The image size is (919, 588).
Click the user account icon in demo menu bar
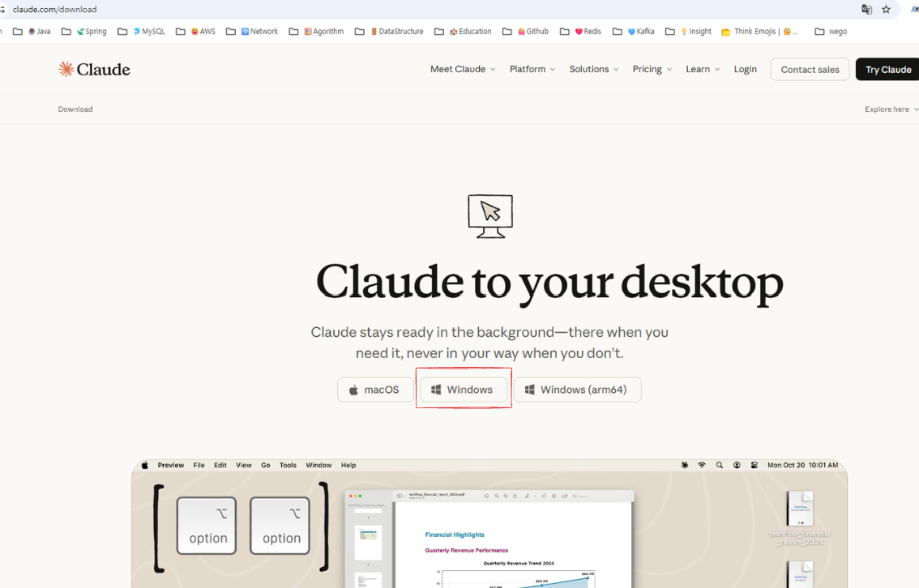tap(737, 465)
